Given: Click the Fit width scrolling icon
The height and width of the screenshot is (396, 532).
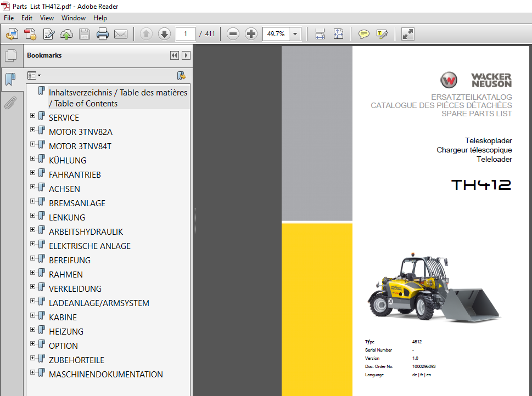Looking at the screenshot, I should 320,34.
